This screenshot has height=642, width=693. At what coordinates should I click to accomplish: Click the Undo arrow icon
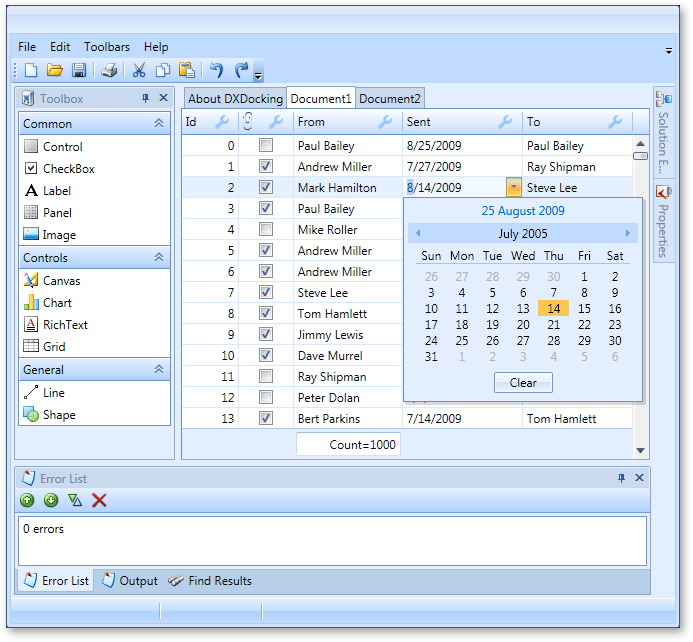(216, 70)
